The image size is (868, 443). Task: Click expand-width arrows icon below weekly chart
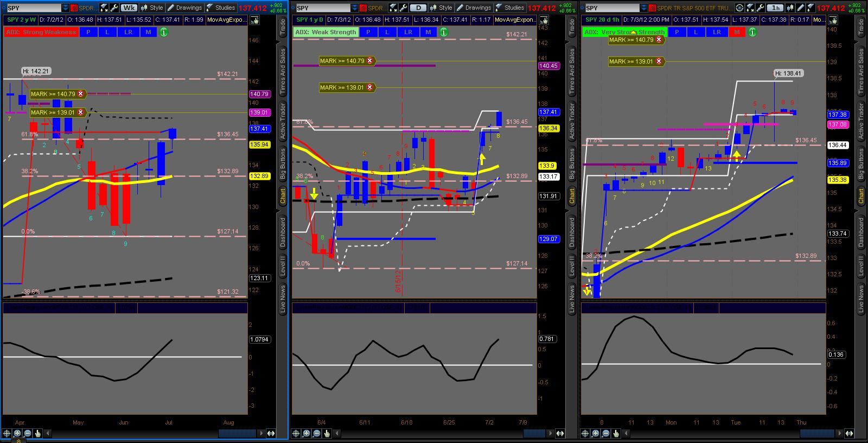(x=270, y=433)
